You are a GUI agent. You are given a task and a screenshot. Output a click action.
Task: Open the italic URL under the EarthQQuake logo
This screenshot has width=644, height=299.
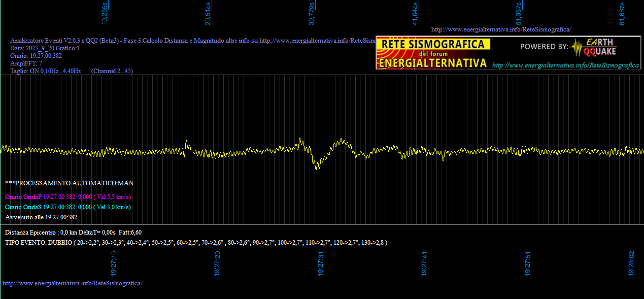566,65
